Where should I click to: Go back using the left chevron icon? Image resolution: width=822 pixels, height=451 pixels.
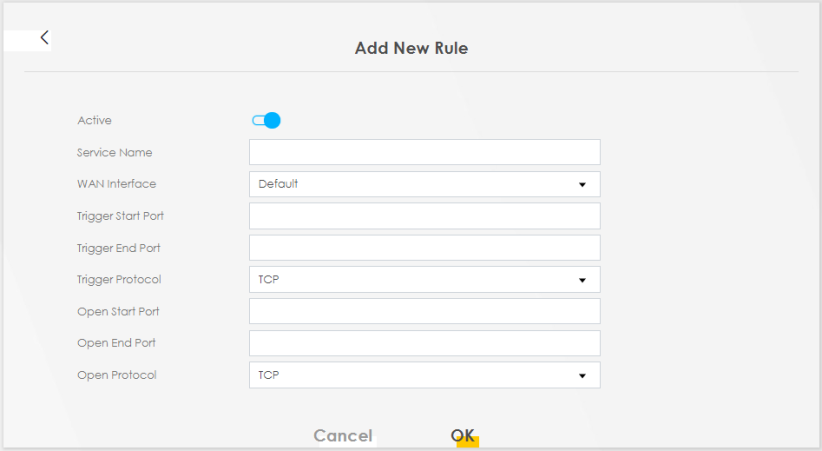pyautogui.click(x=44, y=38)
